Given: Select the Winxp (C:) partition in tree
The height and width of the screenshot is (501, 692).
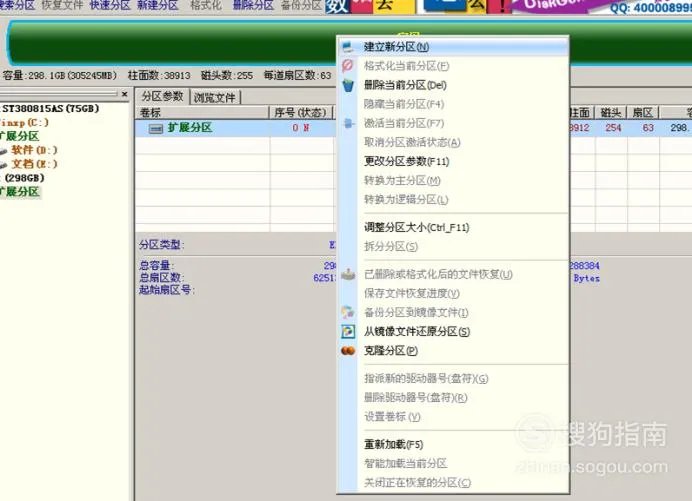Looking at the screenshot, I should 24,123.
